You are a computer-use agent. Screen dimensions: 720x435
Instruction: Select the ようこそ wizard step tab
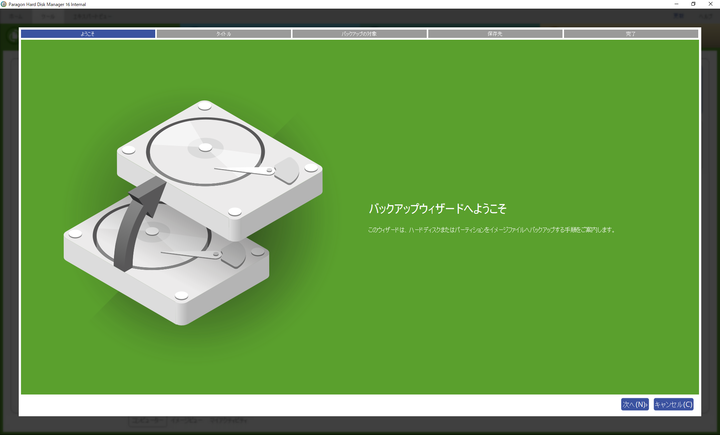click(x=88, y=33)
